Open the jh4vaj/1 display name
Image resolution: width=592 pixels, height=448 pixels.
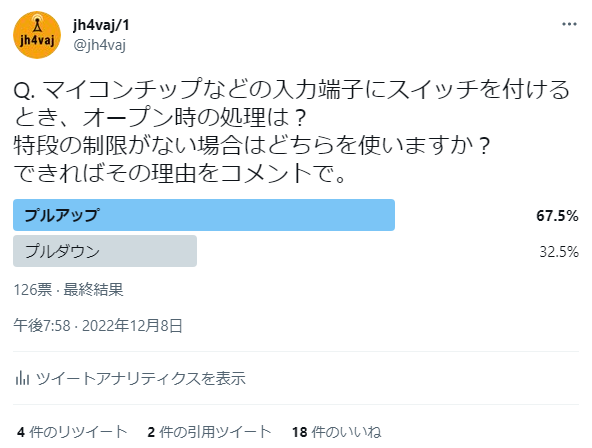[x=101, y=25]
